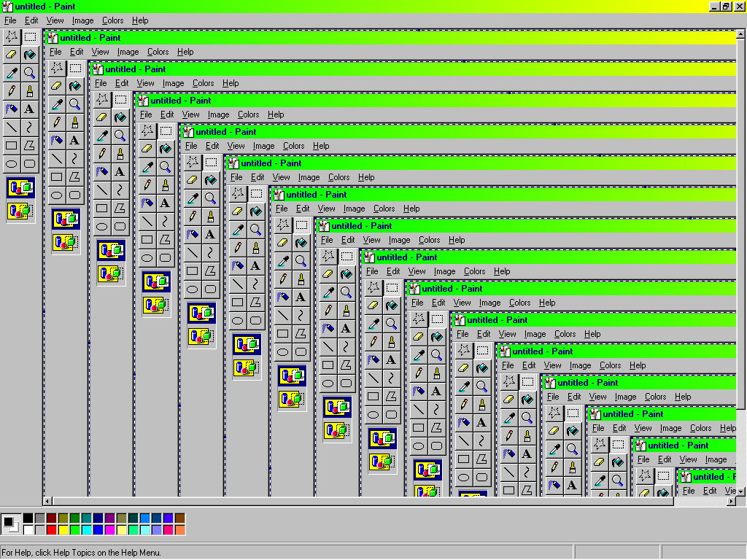747x560 pixels.
Task: Enable transparent selection option in outermost toolbox
Action: 20,211
